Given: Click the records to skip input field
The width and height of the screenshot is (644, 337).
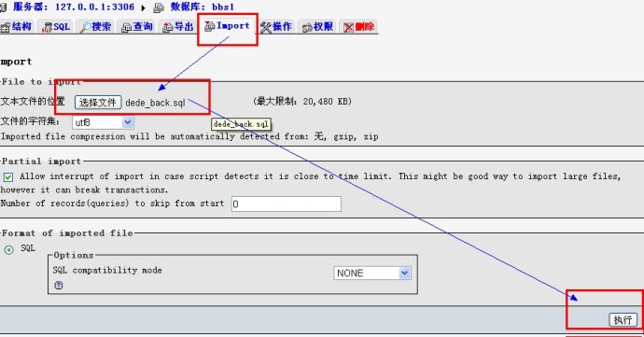Looking at the screenshot, I should point(287,204).
